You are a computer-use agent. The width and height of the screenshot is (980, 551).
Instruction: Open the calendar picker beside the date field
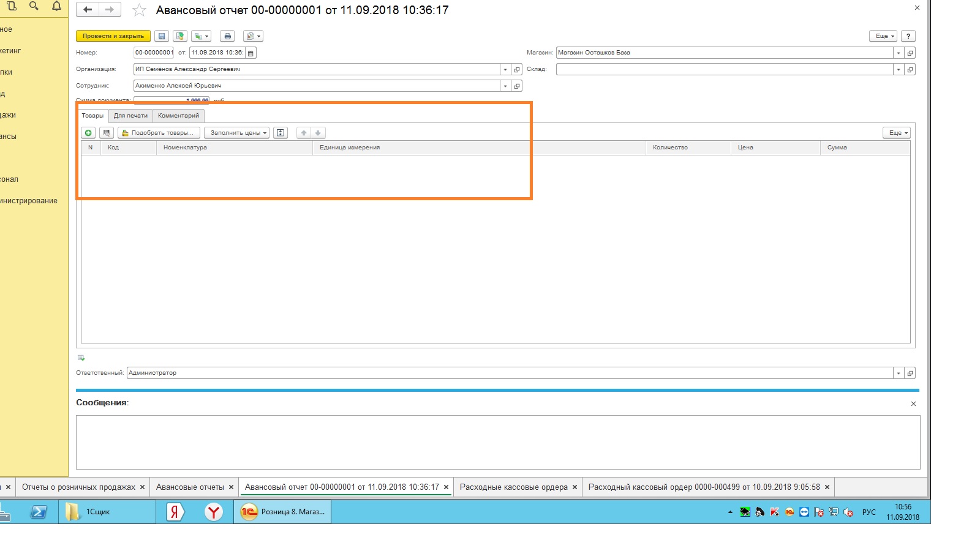[x=251, y=53]
